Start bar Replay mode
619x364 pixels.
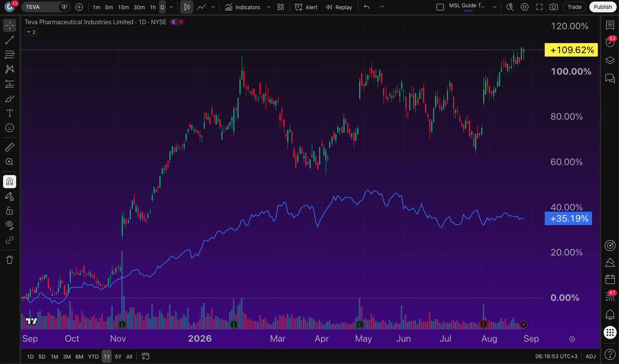[339, 7]
